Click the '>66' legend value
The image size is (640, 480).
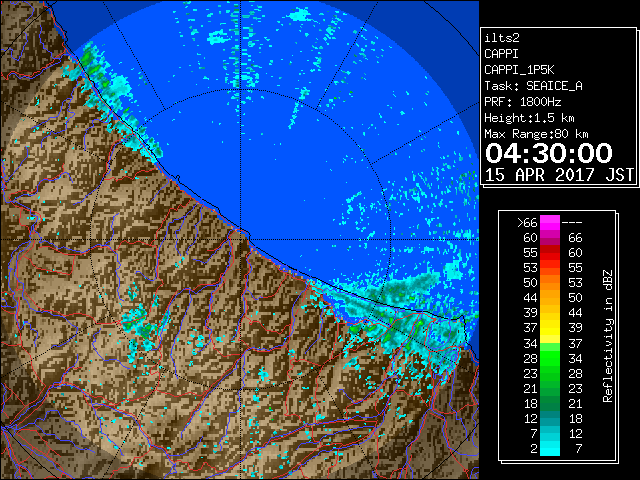coord(527,223)
